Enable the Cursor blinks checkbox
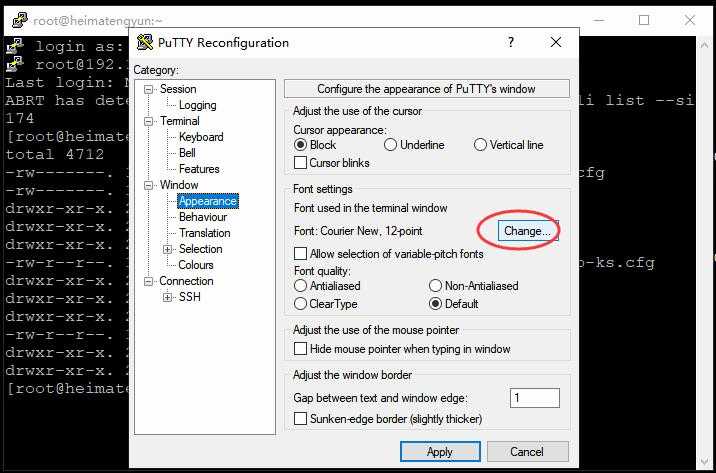The height and width of the screenshot is (473, 716). coord(300,163)
